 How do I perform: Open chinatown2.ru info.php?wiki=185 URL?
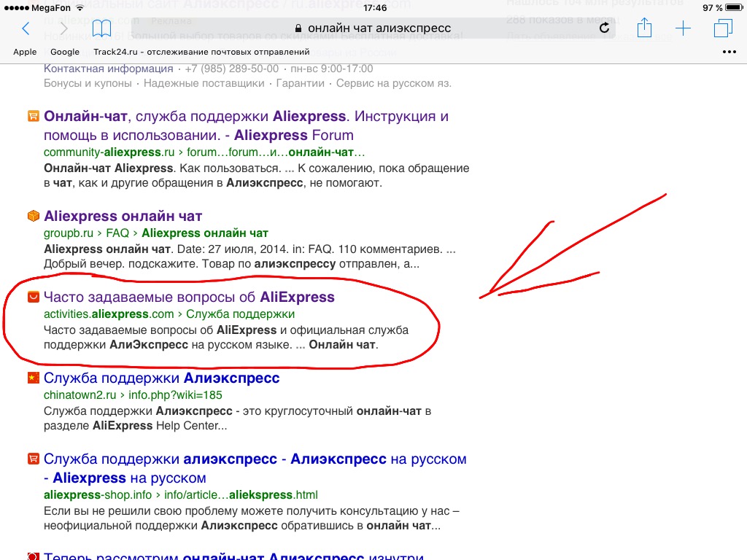point(133,394)
